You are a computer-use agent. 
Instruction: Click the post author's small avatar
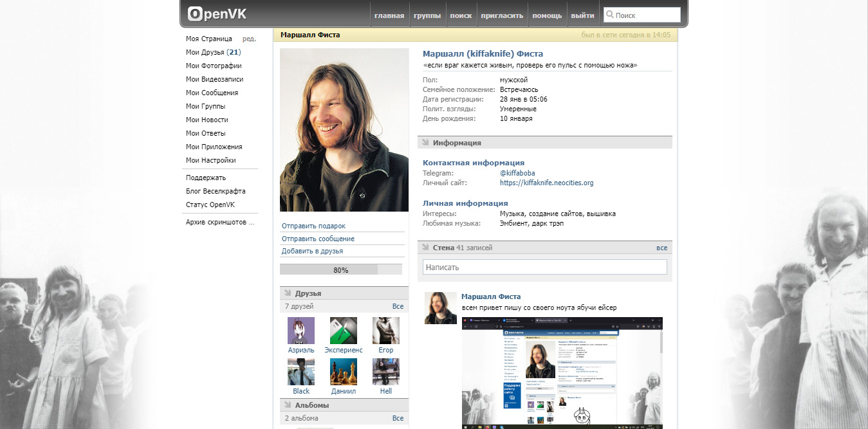tap(440, 307)
